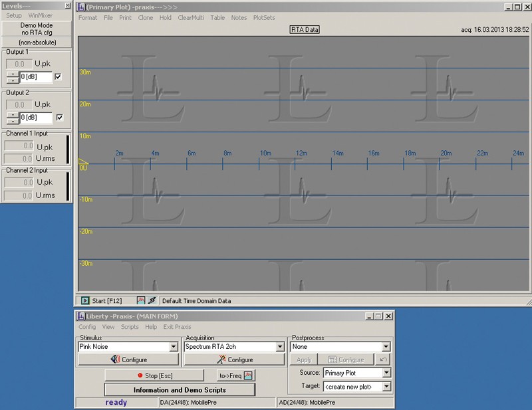The width and height of the screenshot is (532, 410).
Task: Open the Table menu
Action: point(217,18)
